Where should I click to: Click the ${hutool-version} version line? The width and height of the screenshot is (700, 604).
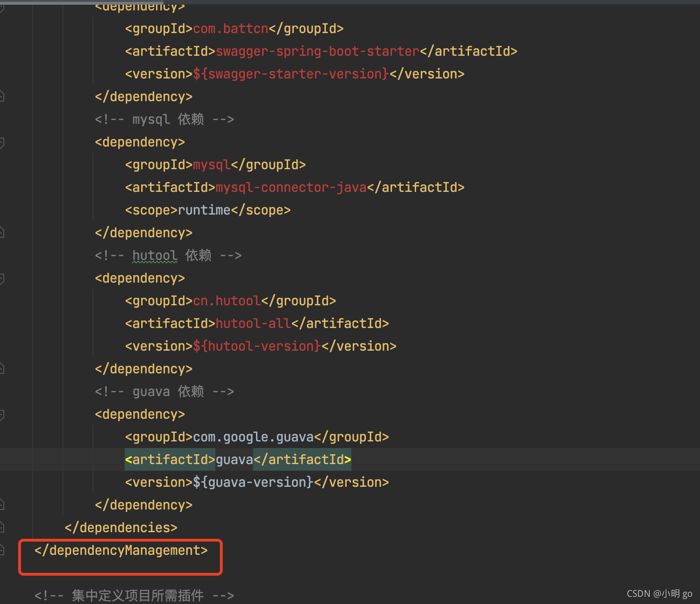click(x=261, y=346)
